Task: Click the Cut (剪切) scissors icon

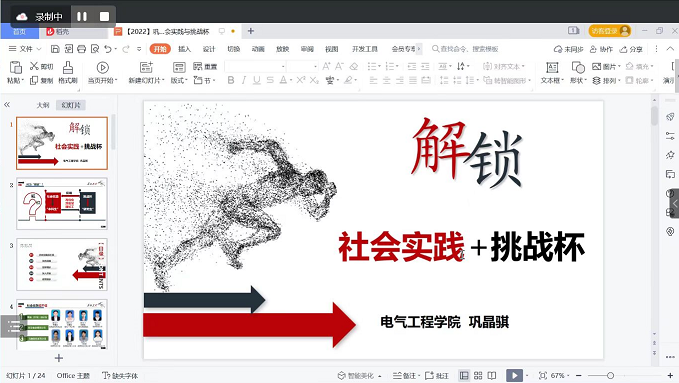Action: tap(34, 66)
